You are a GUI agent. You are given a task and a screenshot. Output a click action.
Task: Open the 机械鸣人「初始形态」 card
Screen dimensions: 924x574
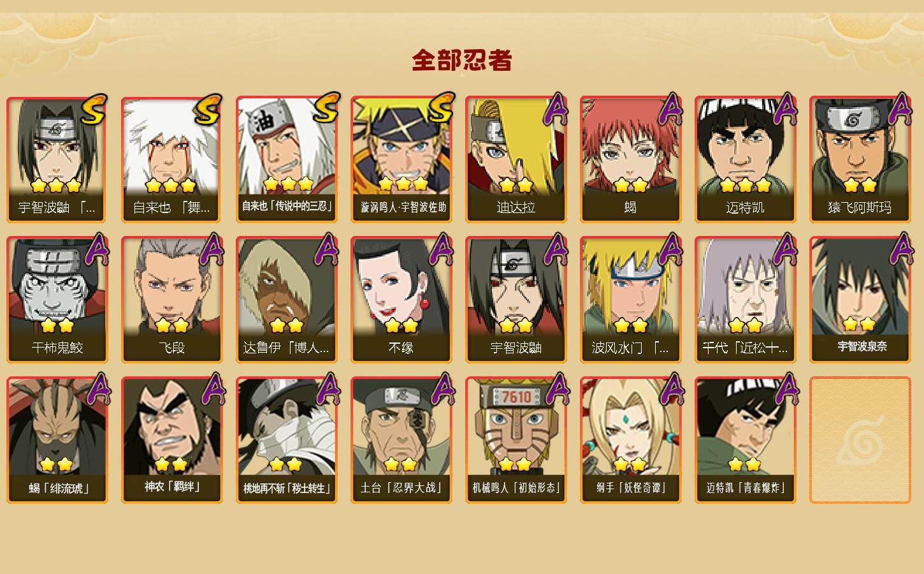[x=516, y=440]
